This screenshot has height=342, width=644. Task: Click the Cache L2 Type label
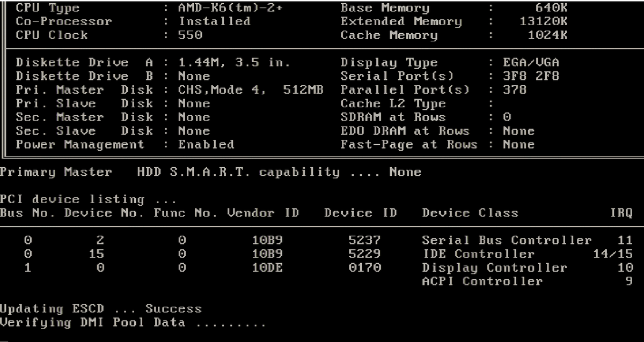[x=393, y=103]
